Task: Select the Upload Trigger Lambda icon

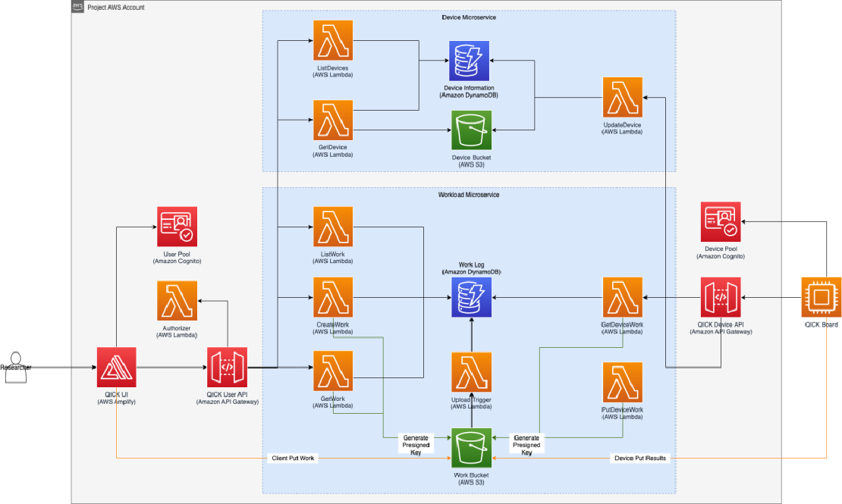Action: tap(472, 372)
